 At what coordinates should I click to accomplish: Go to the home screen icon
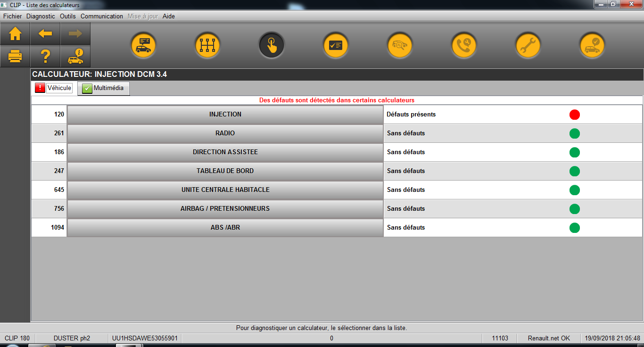click(15, 33)
